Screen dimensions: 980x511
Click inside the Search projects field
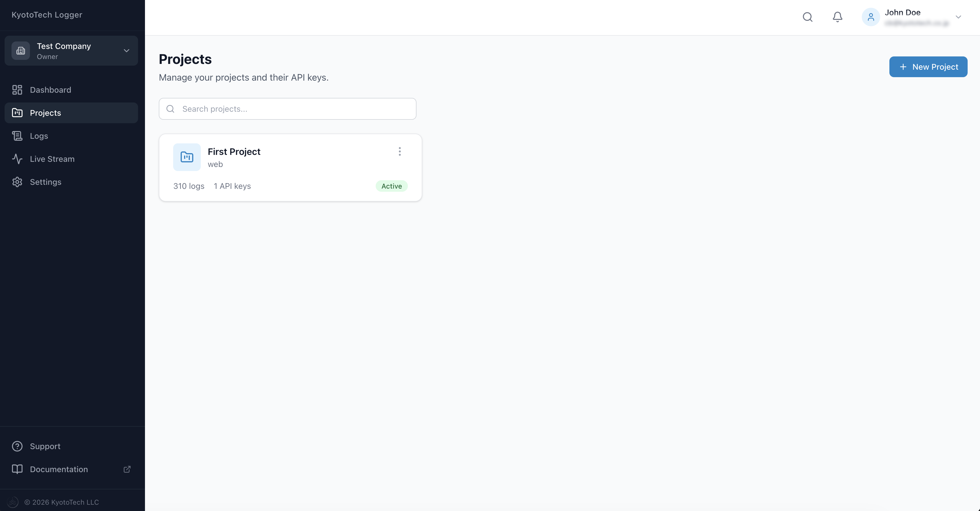287,109
